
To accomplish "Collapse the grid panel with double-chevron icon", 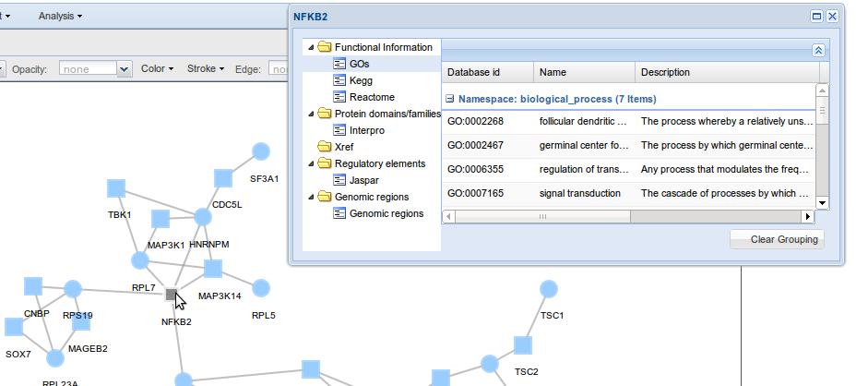I will pyautogui.click(x=818, y=51).
